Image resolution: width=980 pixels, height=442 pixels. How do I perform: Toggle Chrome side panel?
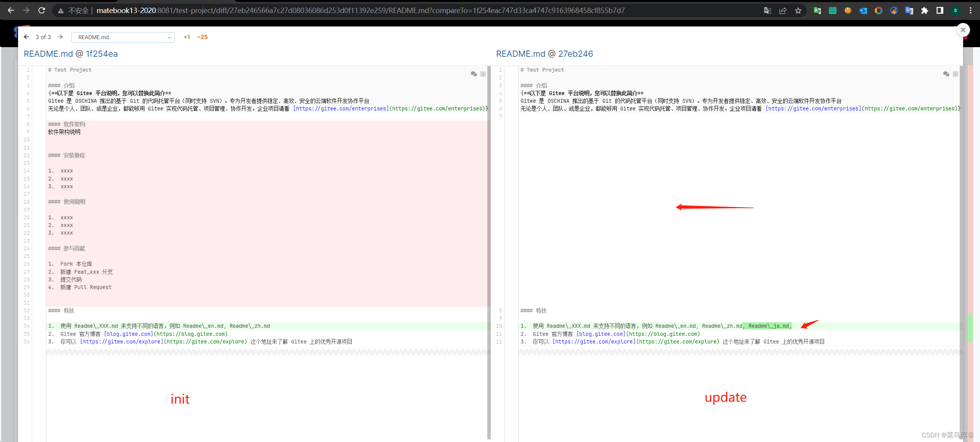[x=940, y=11]
